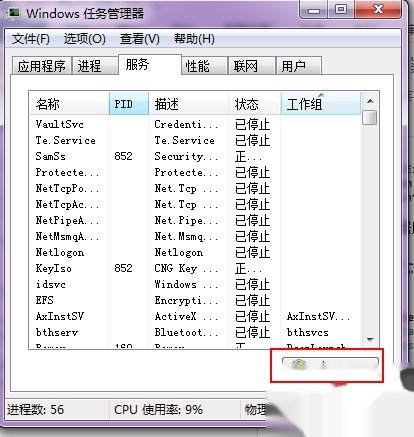The image size is (414, 437).
Task: Click the CPU 使用率: 9% status entry
Action: (158, 410)
